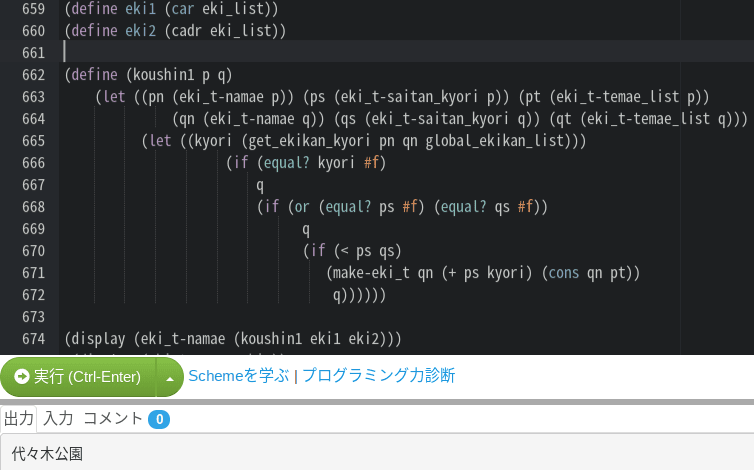
Task: Click 'cons' on line 671
Action: 564,273
